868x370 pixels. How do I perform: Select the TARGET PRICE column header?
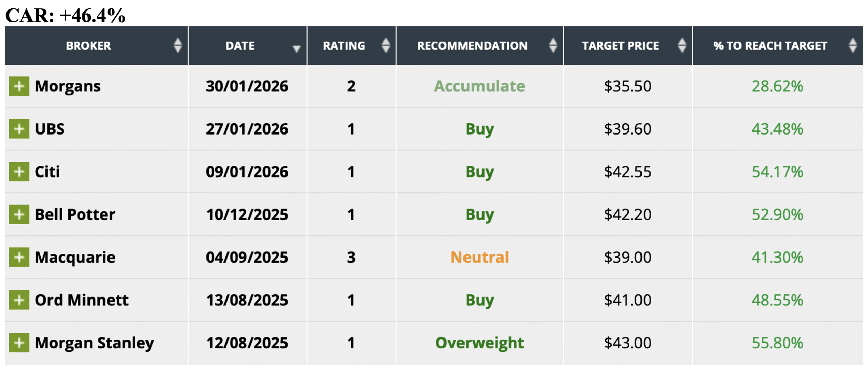(620, 46)
